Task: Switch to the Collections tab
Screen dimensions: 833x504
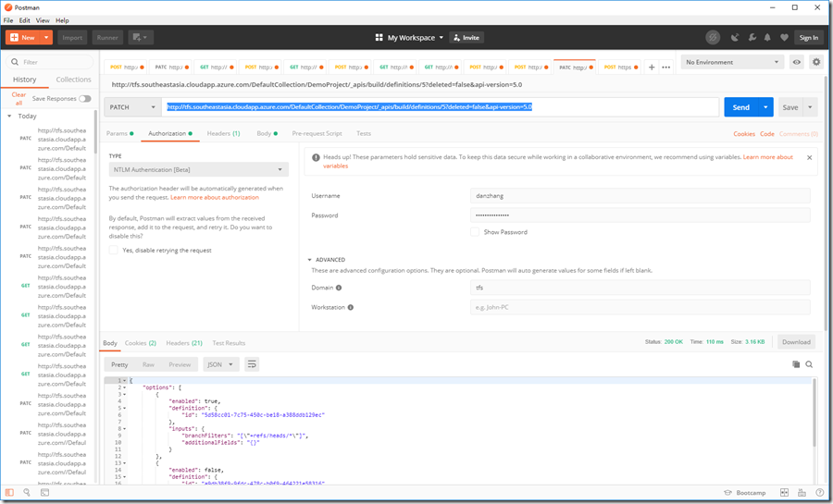Action: 73,80
